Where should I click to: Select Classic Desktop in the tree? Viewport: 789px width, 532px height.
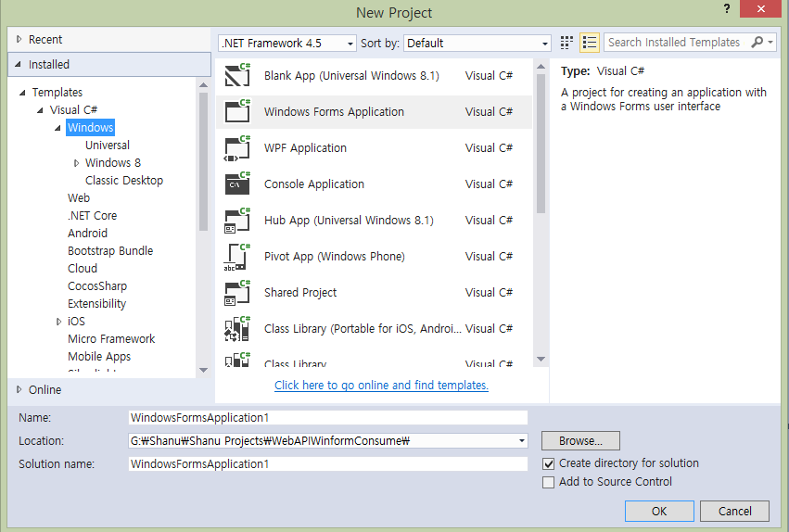[124, 181]
